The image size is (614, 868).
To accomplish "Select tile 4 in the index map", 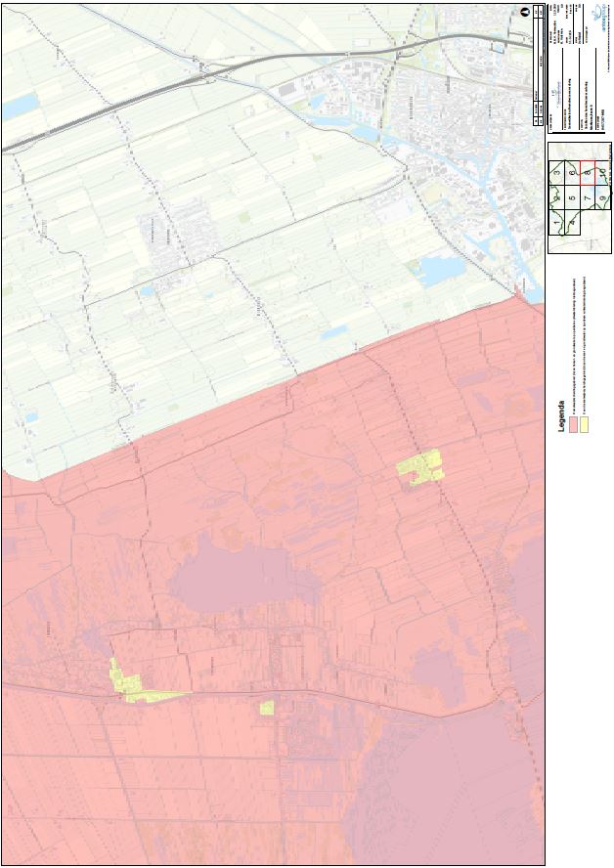I will [x=572, y=223].
